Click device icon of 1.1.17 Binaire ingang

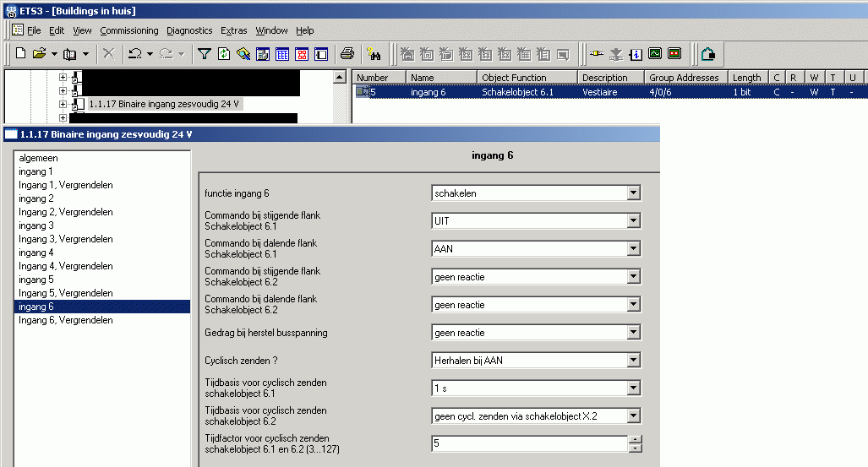coord(78,104)
